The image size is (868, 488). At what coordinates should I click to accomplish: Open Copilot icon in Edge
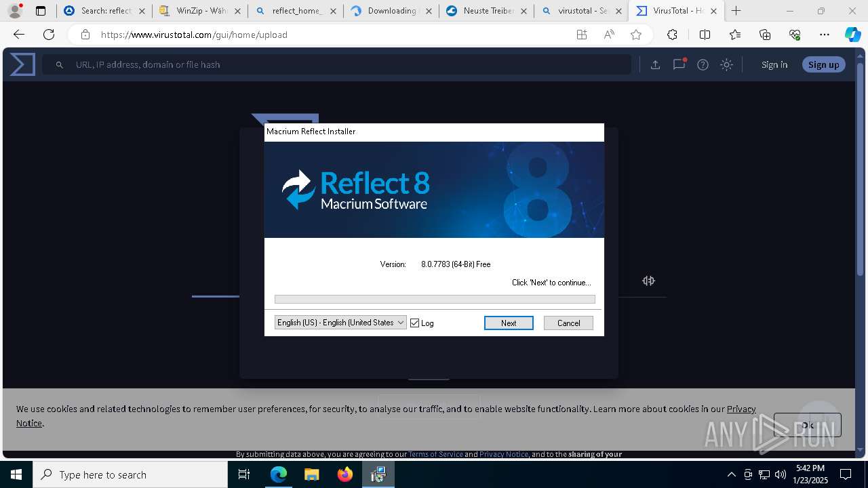853,35
